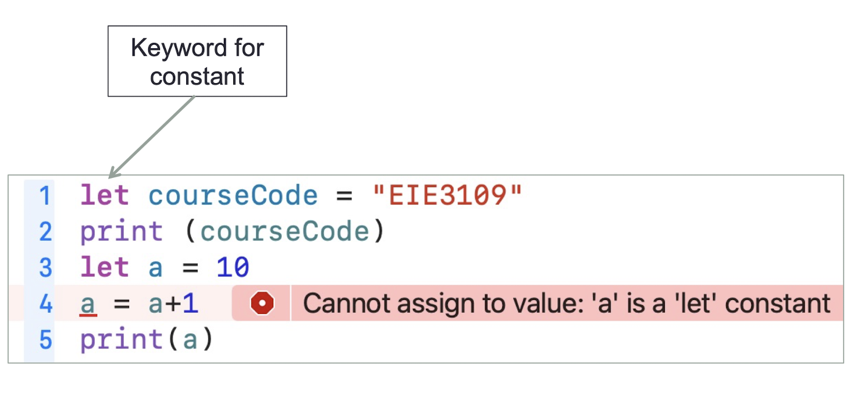
Task: Click line number 2 in the gutter
Action: [x=45, y=232]
